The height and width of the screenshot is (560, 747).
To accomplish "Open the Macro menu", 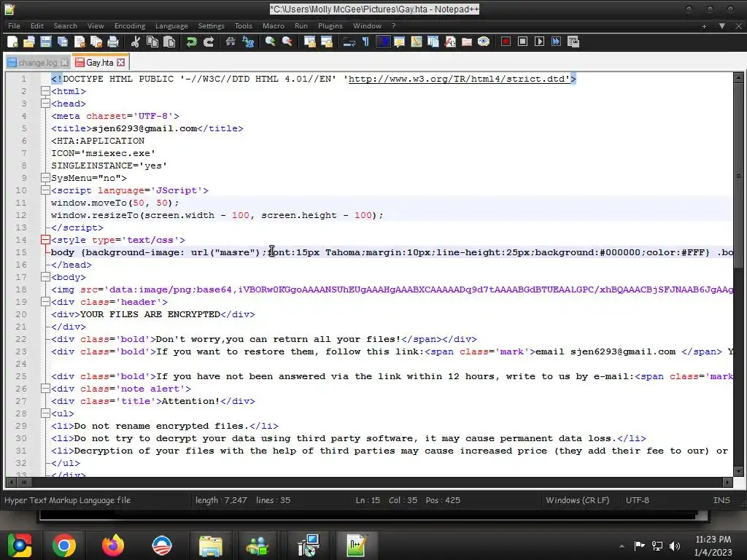I will 274,26.
